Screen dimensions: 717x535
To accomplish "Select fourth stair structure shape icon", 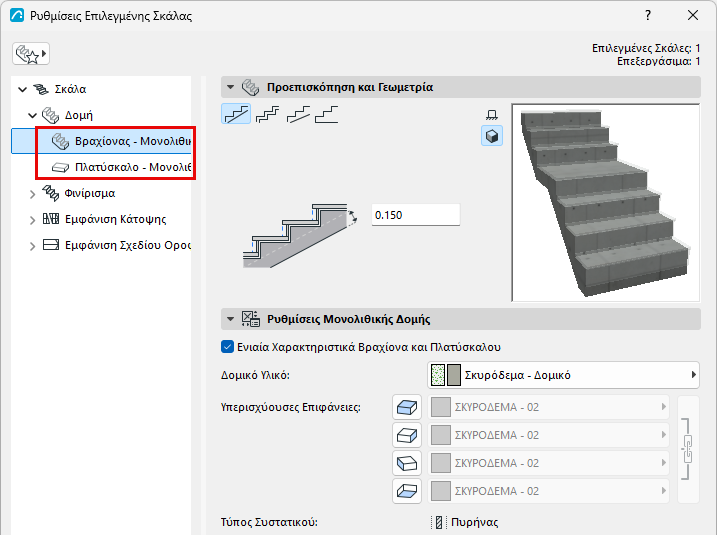I will [327, 114].
